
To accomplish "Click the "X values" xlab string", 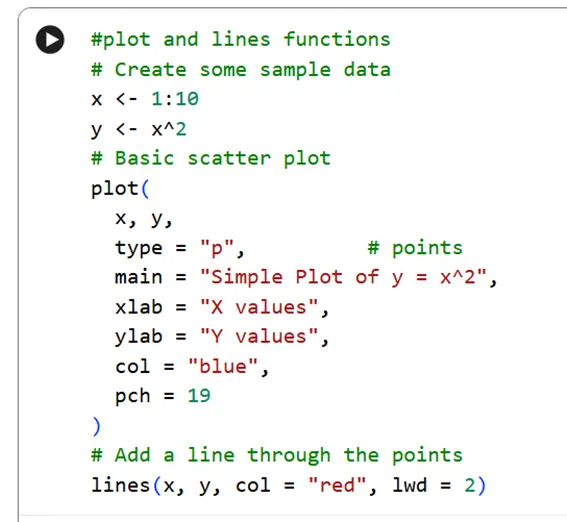I will click(x=259, y=307).
